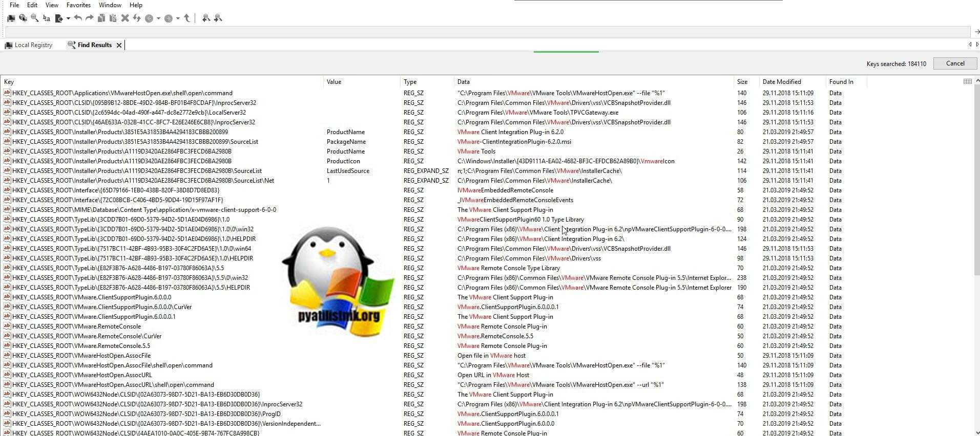Click the Paste clipboard toolbar icon
The image size is (980, 436).
click(x=113, y=18)
